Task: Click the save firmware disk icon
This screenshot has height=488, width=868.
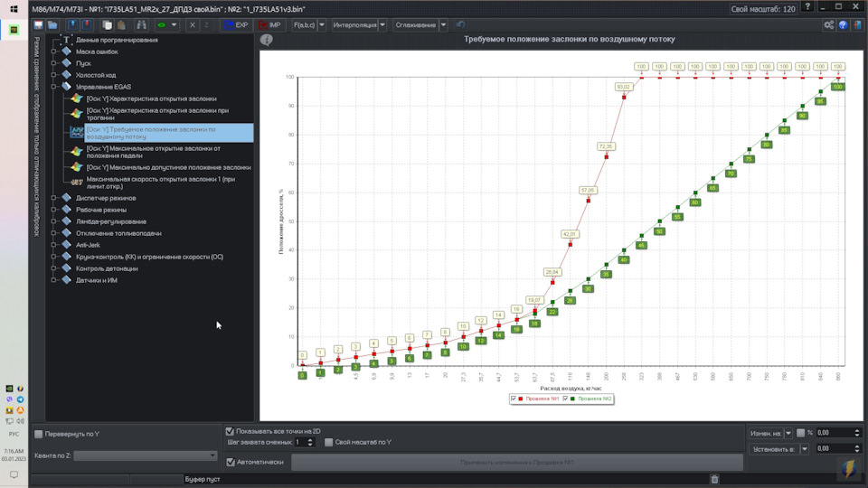Action: coord(39,25)
